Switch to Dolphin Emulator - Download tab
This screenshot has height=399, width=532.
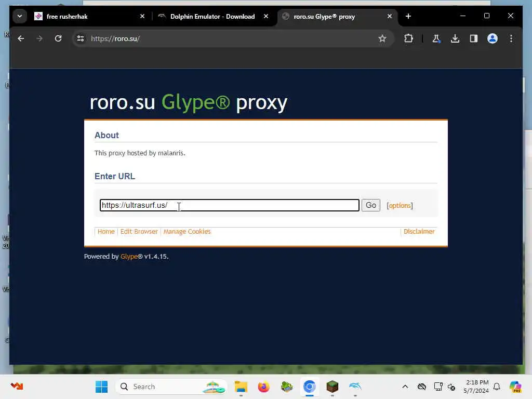212,16
